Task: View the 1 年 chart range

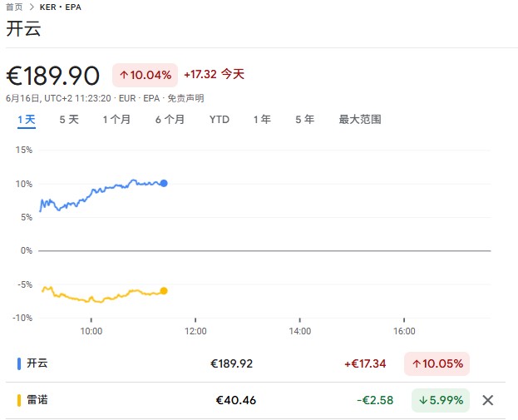Action: click(262, 120)
